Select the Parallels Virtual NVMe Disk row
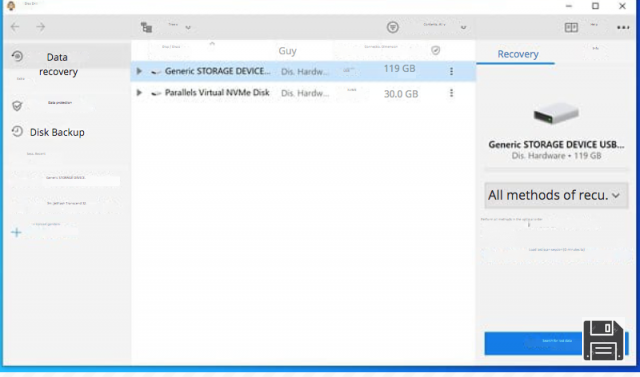The height and width of the screenshot is (377, 640). pos(303,93)
